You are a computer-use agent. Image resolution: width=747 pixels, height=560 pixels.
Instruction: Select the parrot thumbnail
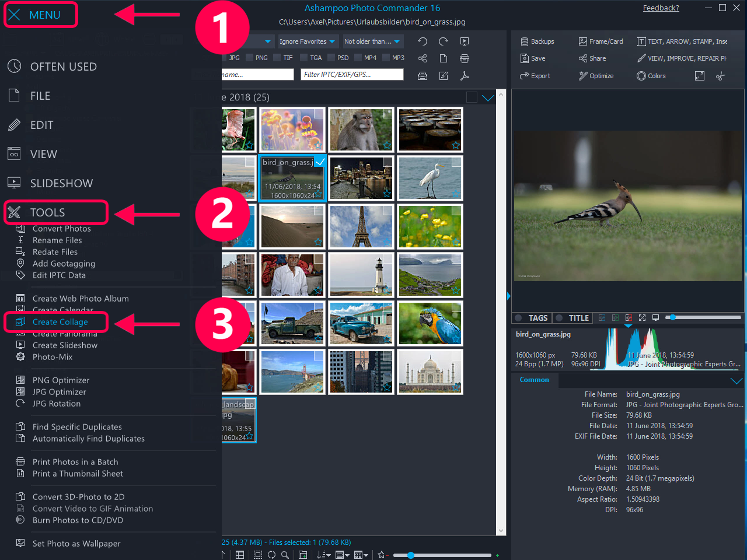click(430, 324)
